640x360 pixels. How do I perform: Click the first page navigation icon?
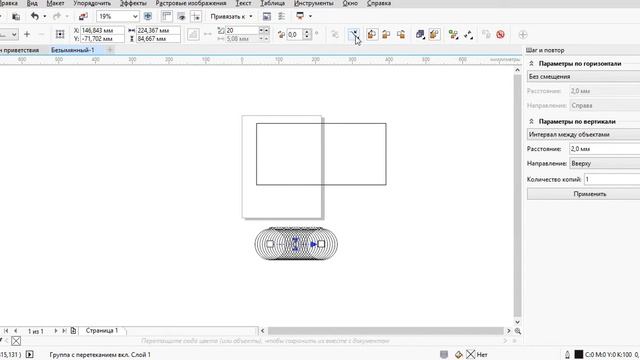click(x=6, y=331)
